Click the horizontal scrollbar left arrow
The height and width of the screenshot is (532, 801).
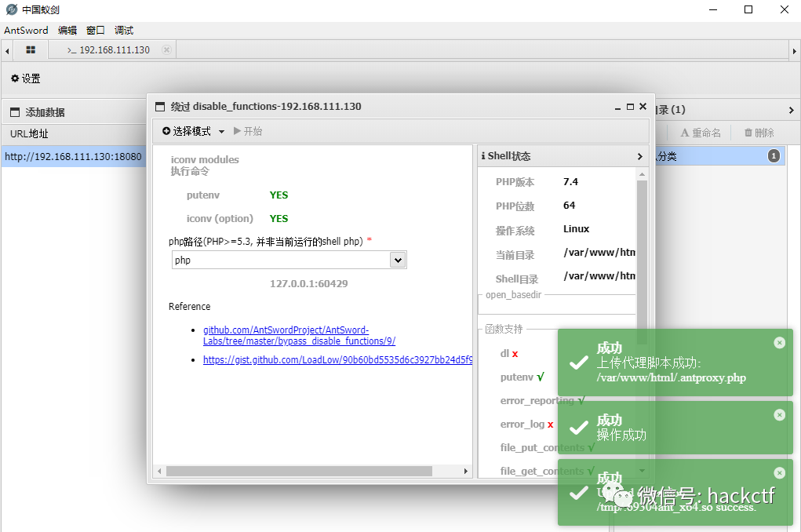[159, 471]
